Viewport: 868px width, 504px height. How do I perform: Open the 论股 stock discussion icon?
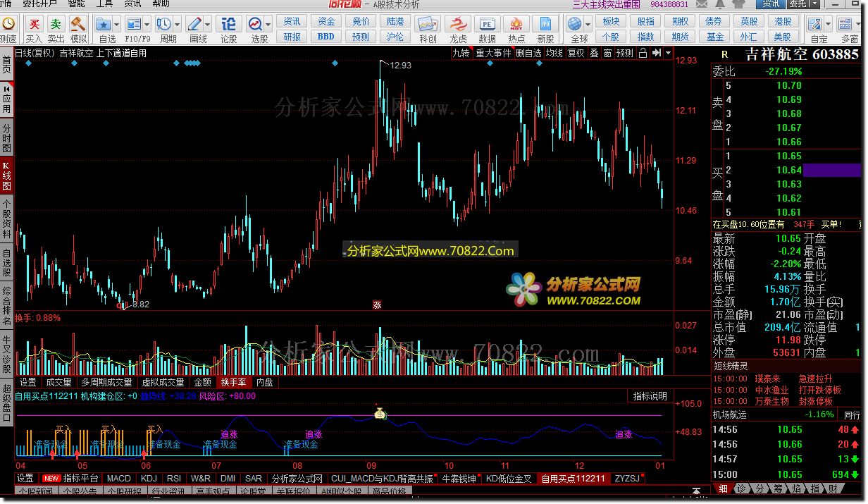point(229,25)
